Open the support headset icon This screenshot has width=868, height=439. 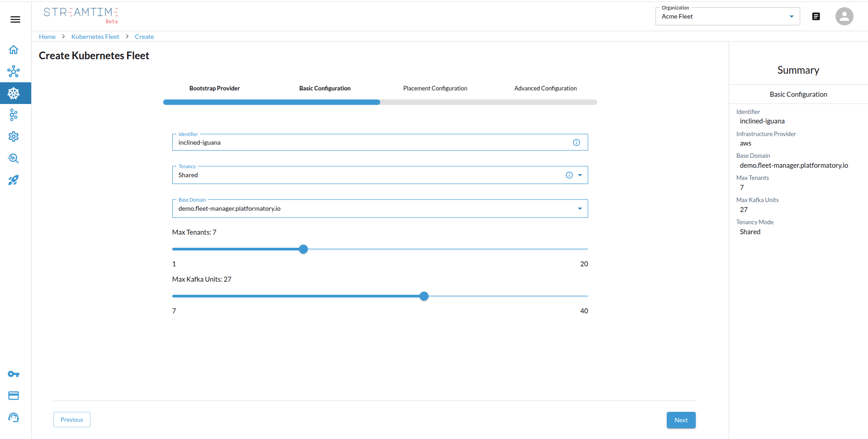point(14,417)
